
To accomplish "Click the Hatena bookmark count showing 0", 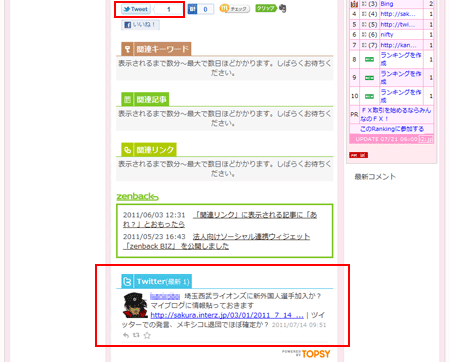I will coord(205,9).
